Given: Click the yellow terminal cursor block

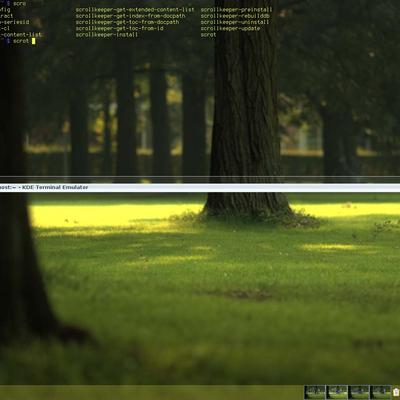Looking at the screenshot, I should 33,41.
